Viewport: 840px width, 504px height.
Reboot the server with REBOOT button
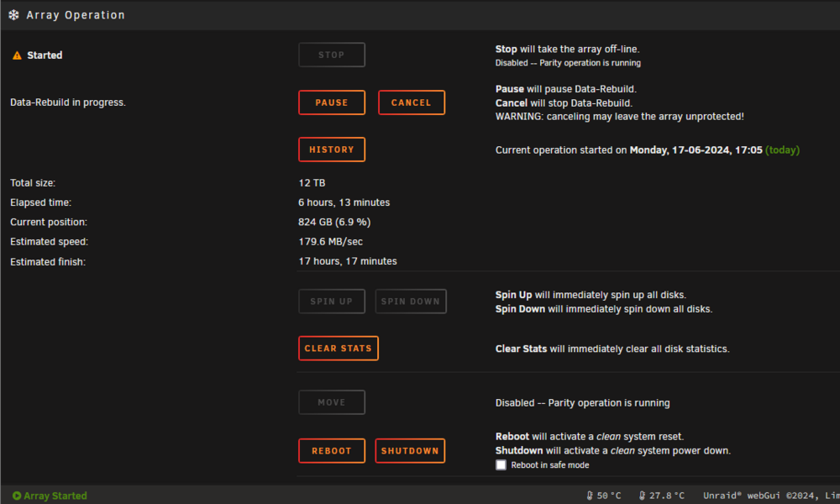(x=332, y=451)
